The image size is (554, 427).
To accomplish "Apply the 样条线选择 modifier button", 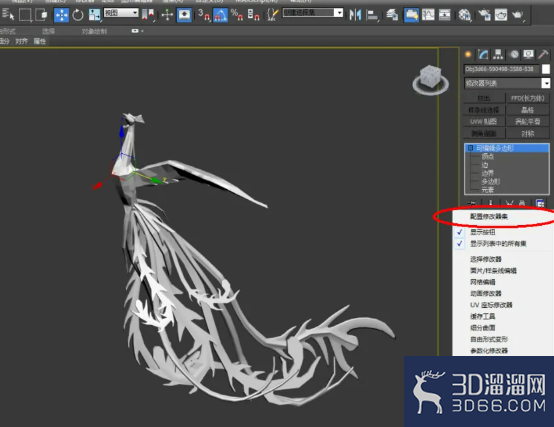I will pos(484,110).
